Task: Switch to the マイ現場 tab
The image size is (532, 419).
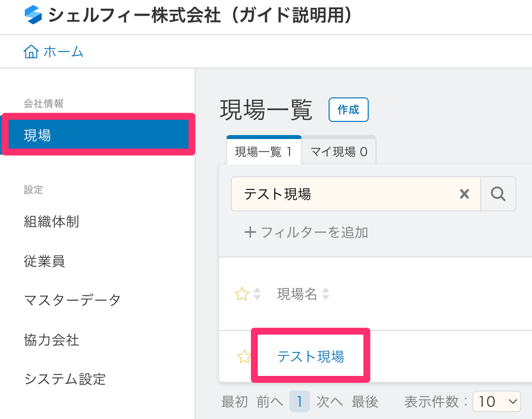Action: 338,151
